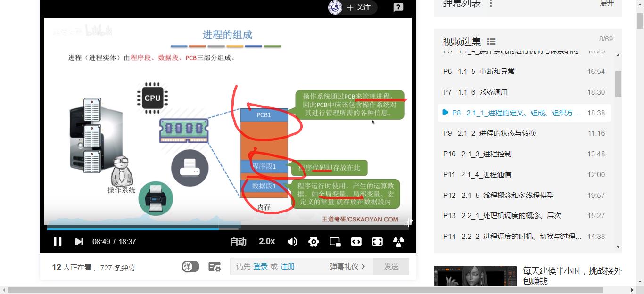This screenshot has height=294, width=644.
Task: Click the 视频选集 heading
Action: [x=462, y=41]
